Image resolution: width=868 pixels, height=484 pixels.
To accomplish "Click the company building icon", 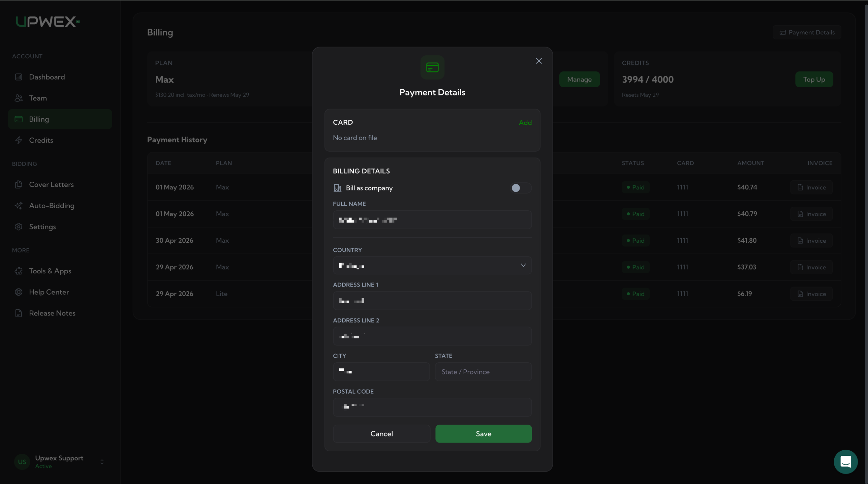I will click(337, 188).
